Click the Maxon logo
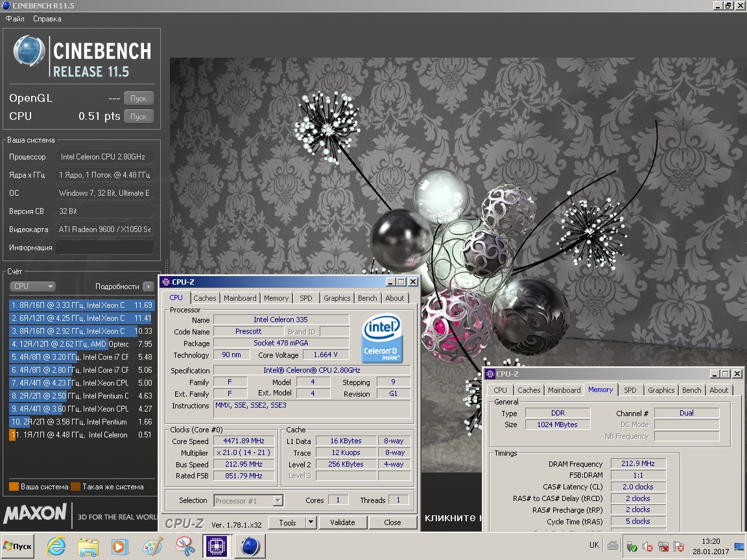 tap(35, 513)
